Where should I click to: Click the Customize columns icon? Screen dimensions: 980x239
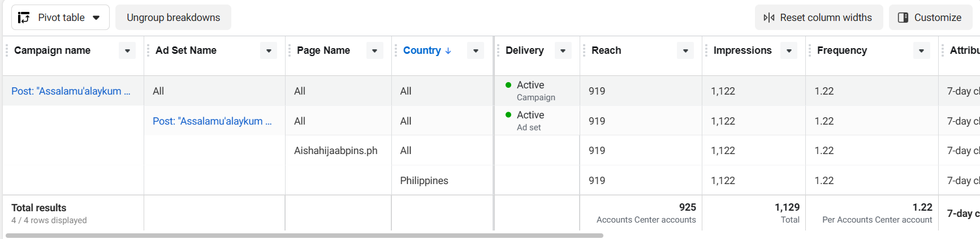coord(903,18)
